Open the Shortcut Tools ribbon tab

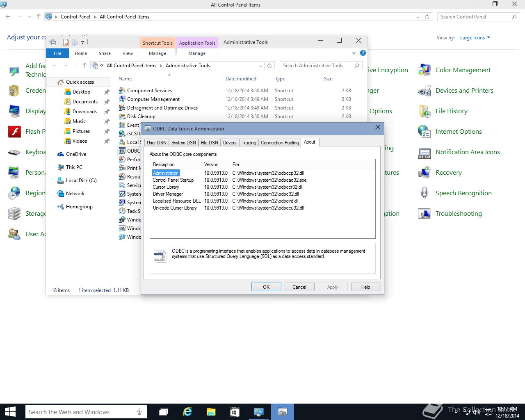click(x=157, y=43)
